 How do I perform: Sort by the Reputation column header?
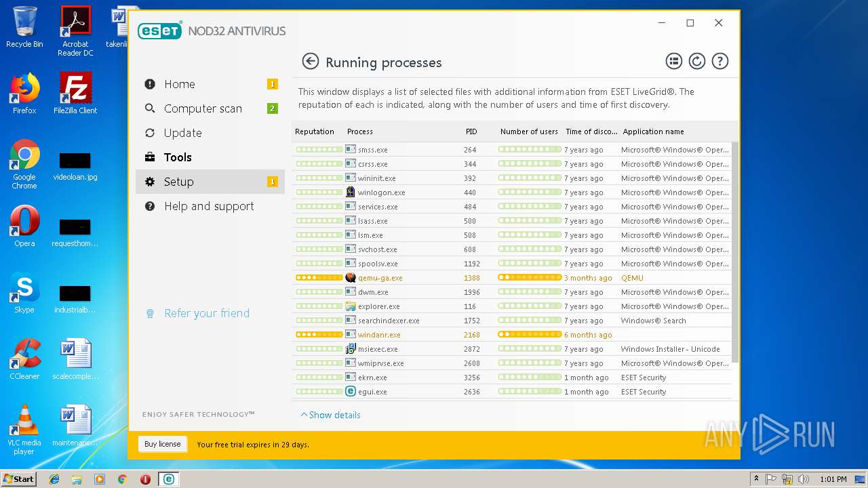click(315, 131)
